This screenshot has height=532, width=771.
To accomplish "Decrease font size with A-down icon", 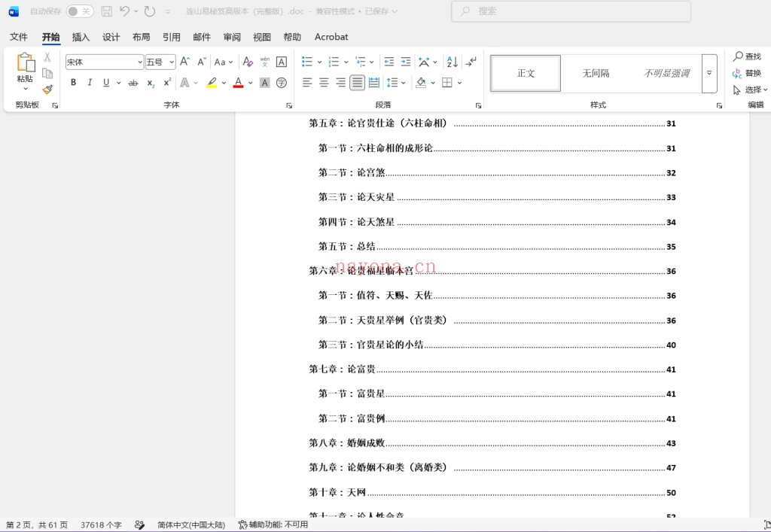I will [202, 62].
